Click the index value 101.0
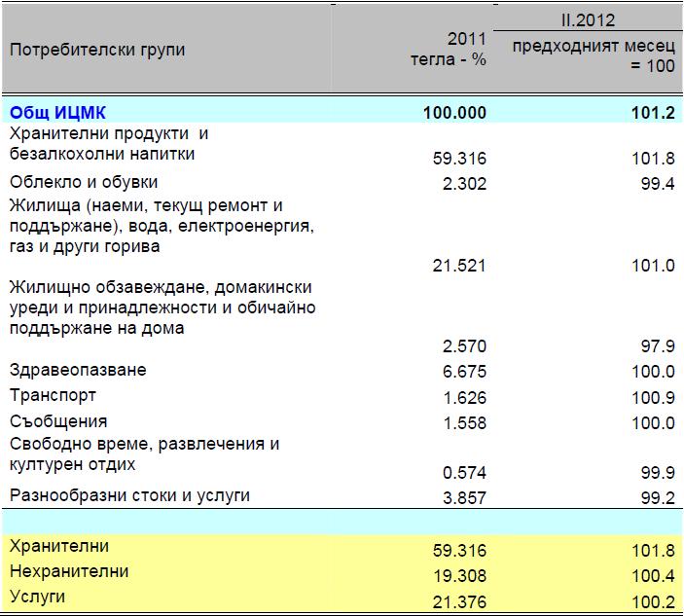 tap(653, 266)
